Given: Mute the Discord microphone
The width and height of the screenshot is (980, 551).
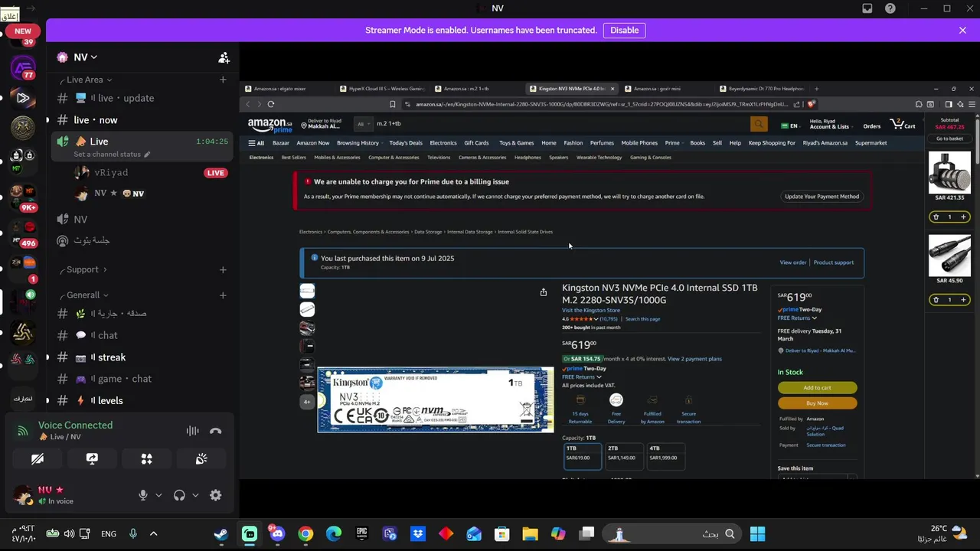Looking at the screenshot, I should [142, 495].
